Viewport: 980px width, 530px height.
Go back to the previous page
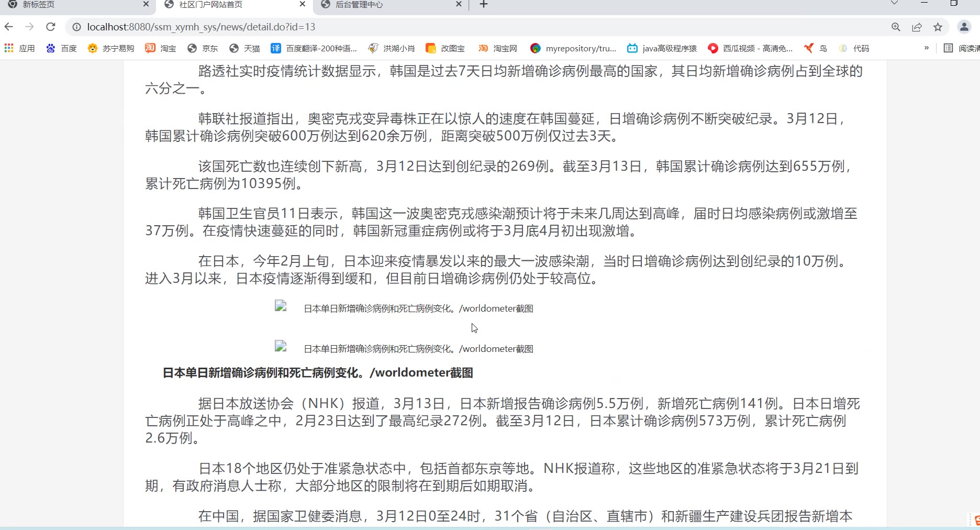9,27
